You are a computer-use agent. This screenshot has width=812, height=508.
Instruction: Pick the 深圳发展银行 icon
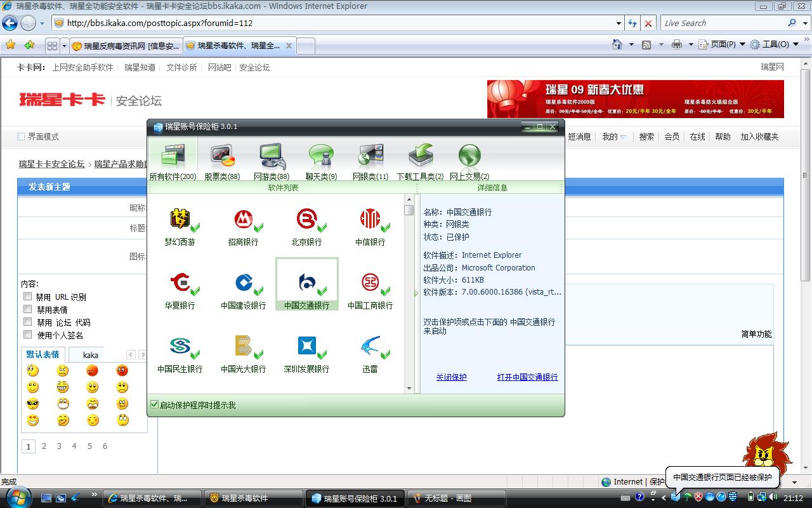(x=307, y=354)
